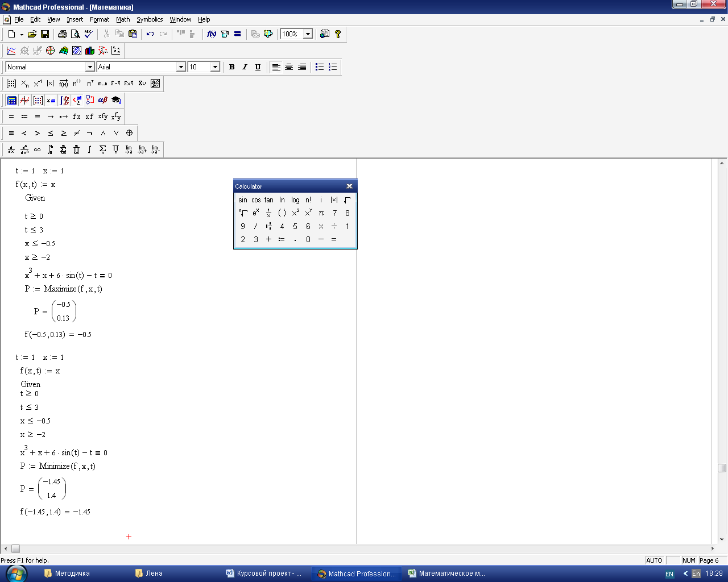Expand the Normal style dropdown
Image resolution: width=728 pixels, height=582 pixels.
coord(90,67)
